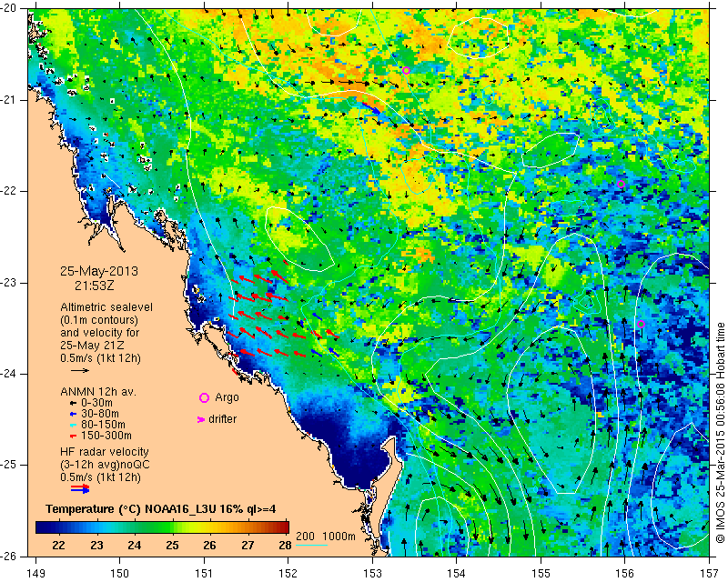728x582 pixels.
Task: Click the blue 30-80m legend arrow
Action: click(x=73, y=414)
